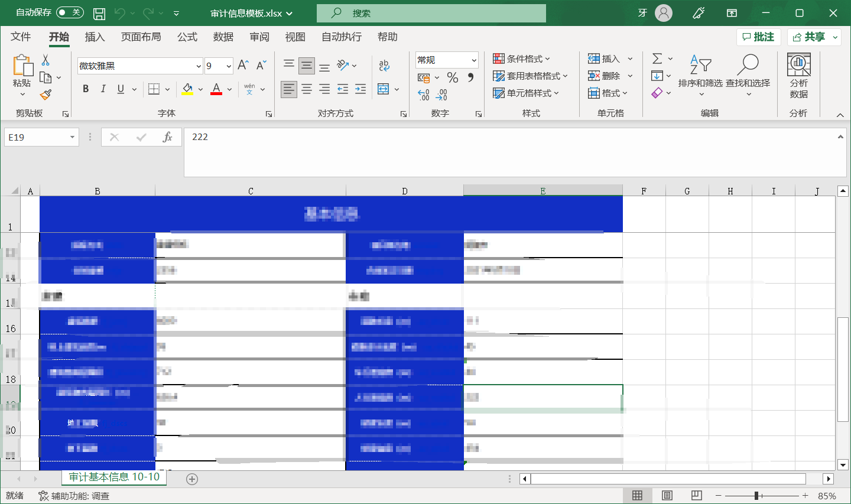This screenshot has height=504, width=851.
Task: Decrease font size with smaller A icon
Action: 261,66
